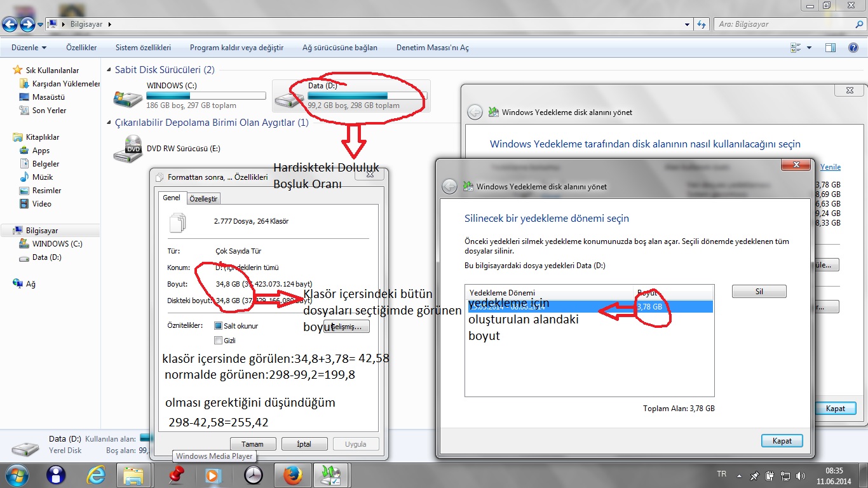Open the recent pages dropdown beside forward arrow

click(x=41, y=25)
